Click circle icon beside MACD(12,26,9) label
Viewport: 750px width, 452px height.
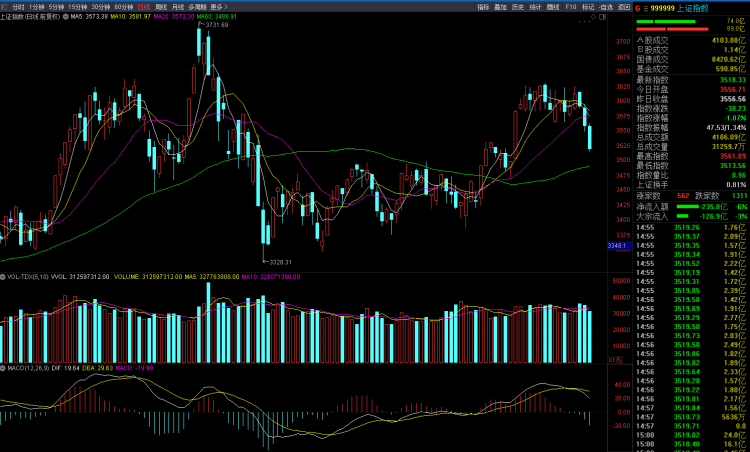coord(4,367)
